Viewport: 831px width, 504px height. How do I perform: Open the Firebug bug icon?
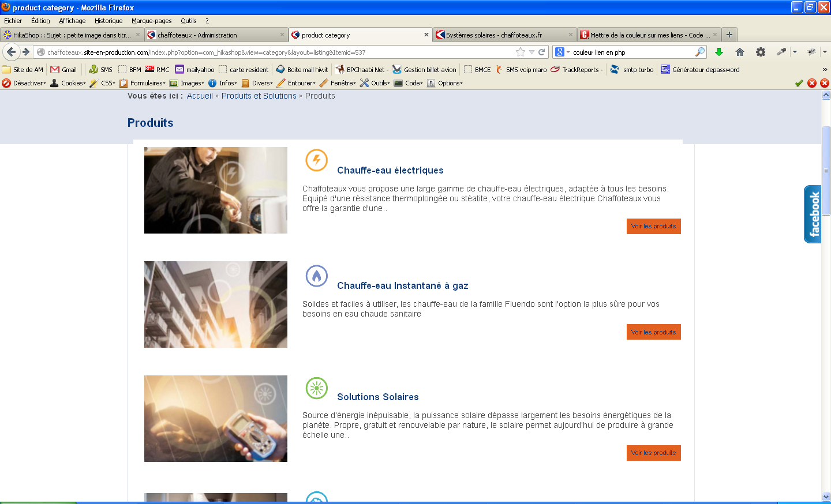coord(811,52)
